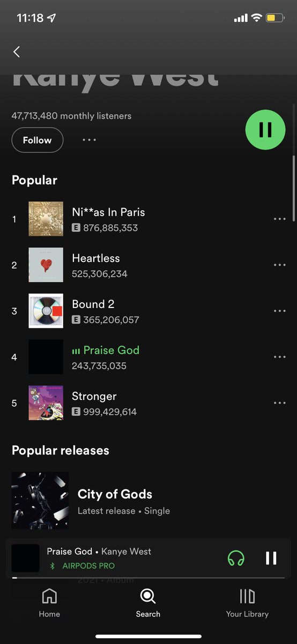Open artist options three-dot menu beside Follow
This screenshot has width=297, height=644.
pyautogui.click(x=89, y=140)
